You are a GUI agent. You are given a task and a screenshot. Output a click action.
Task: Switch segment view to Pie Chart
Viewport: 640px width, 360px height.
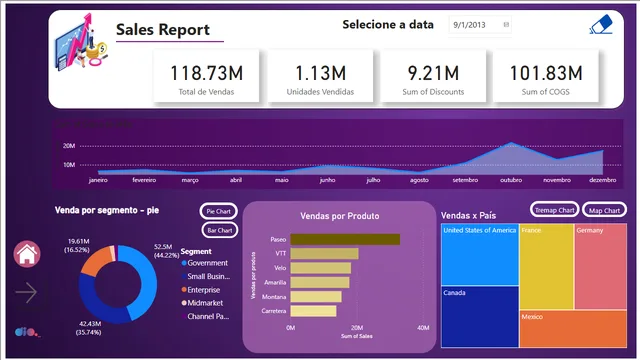(x=218, y=211)
